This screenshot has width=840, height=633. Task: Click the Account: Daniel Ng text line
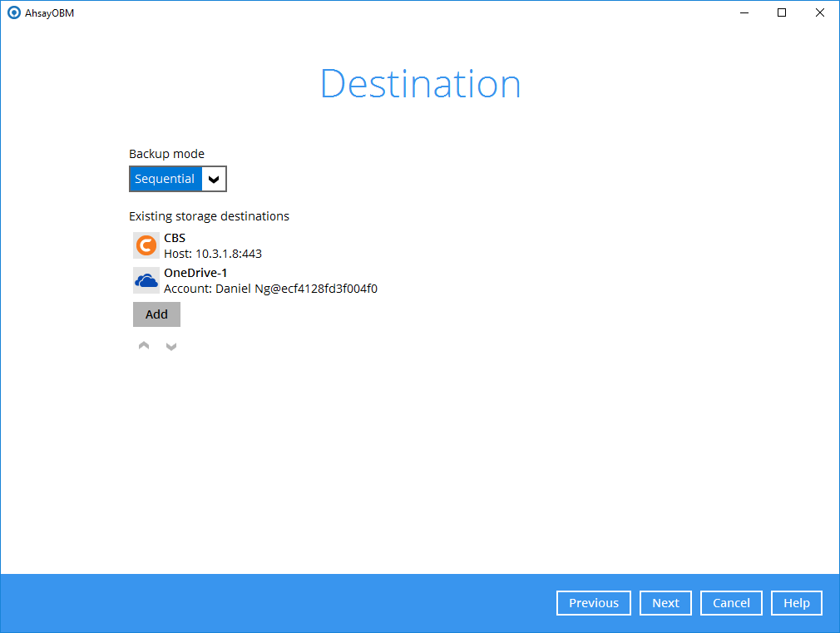(270, 289)
